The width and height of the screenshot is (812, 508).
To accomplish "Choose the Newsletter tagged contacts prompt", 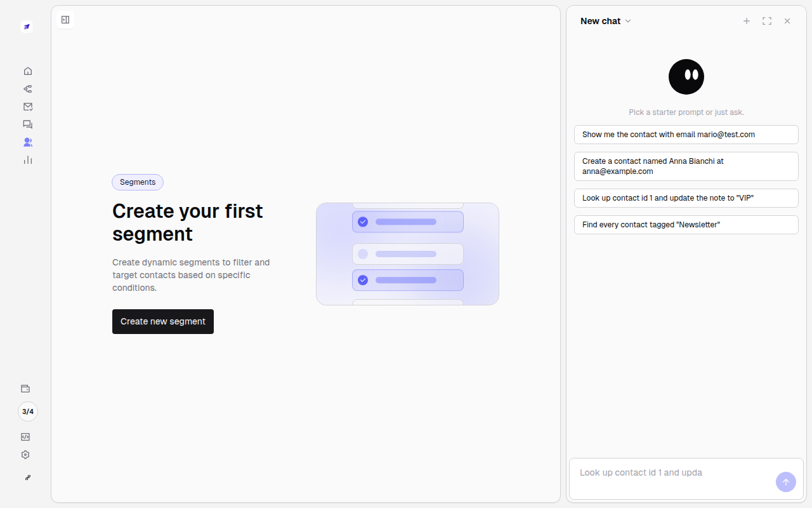I will pos(686,225).
